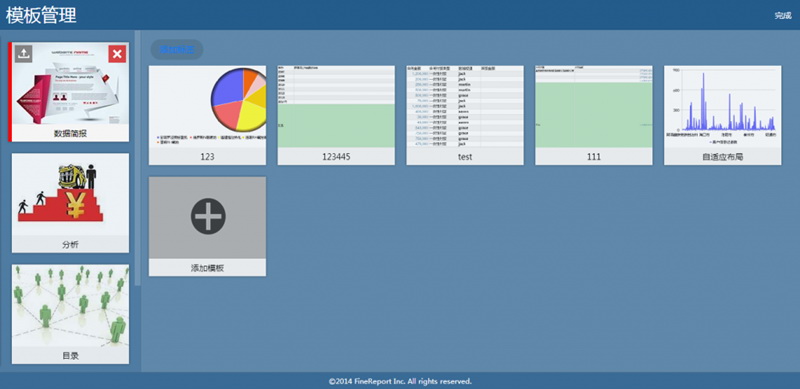The width and height of the screenshot is (800, 389).
Task: Click the sidebar vertical scrollbar
Action: (x=137, y=158)
